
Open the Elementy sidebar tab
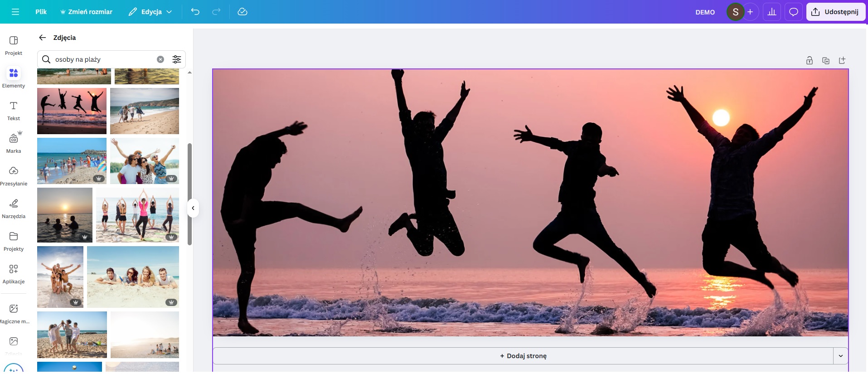click(14, 78)
